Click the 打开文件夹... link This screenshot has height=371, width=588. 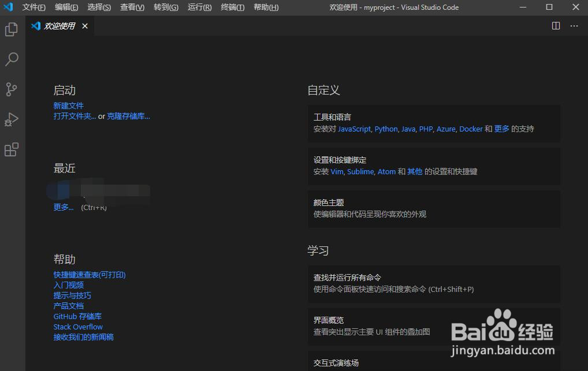tap(75, 116)
